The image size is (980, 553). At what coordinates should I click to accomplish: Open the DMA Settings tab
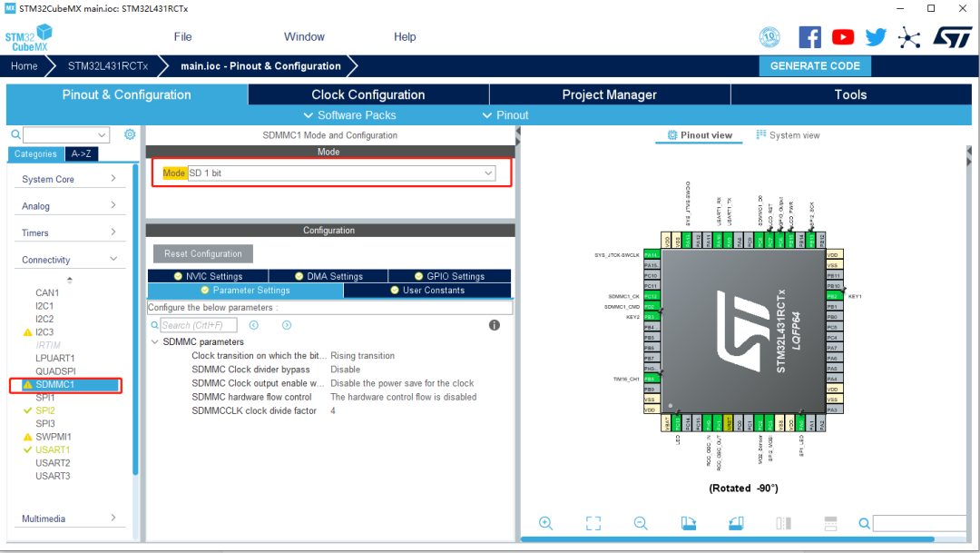click(328, 276)
